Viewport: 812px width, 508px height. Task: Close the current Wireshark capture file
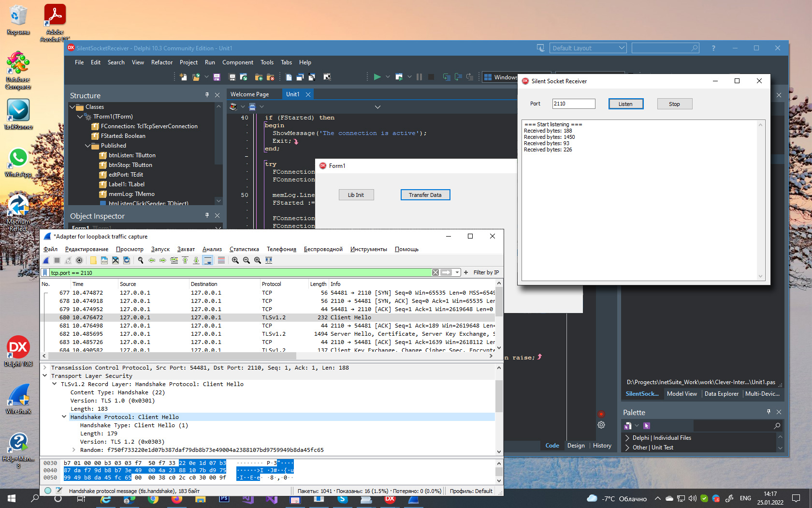[x=116, y=260]
